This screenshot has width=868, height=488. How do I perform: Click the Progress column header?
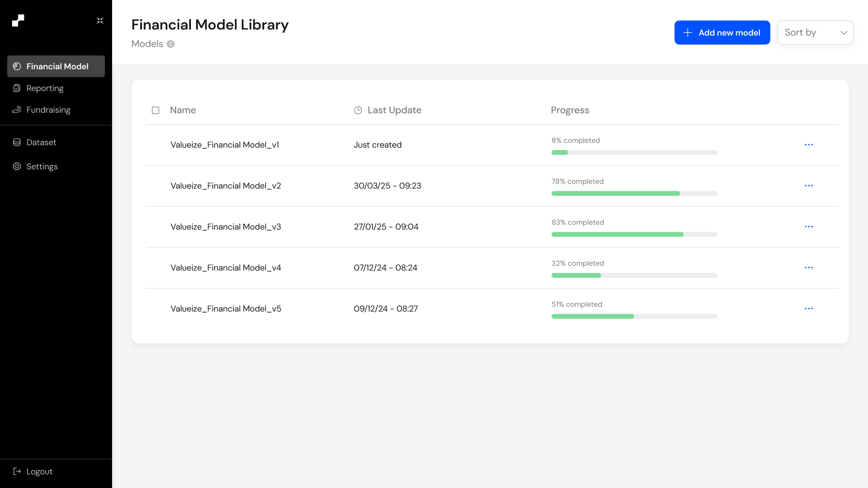570,110
